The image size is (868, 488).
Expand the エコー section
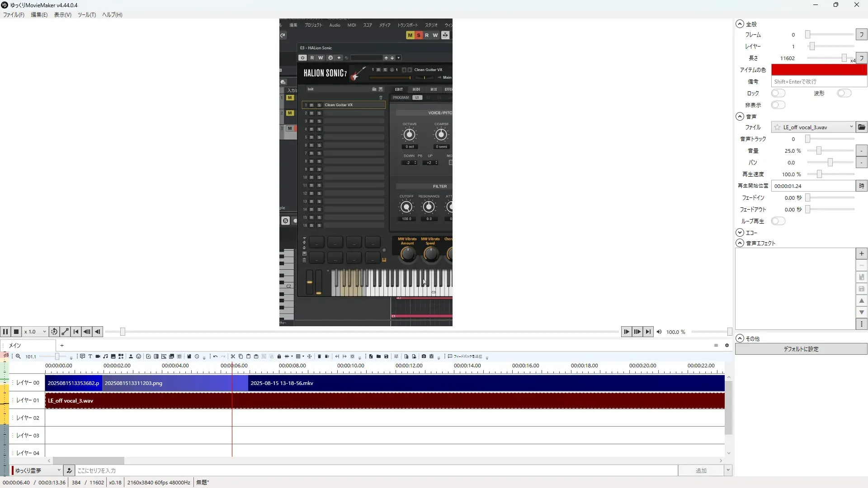click(x=740, y=233)
